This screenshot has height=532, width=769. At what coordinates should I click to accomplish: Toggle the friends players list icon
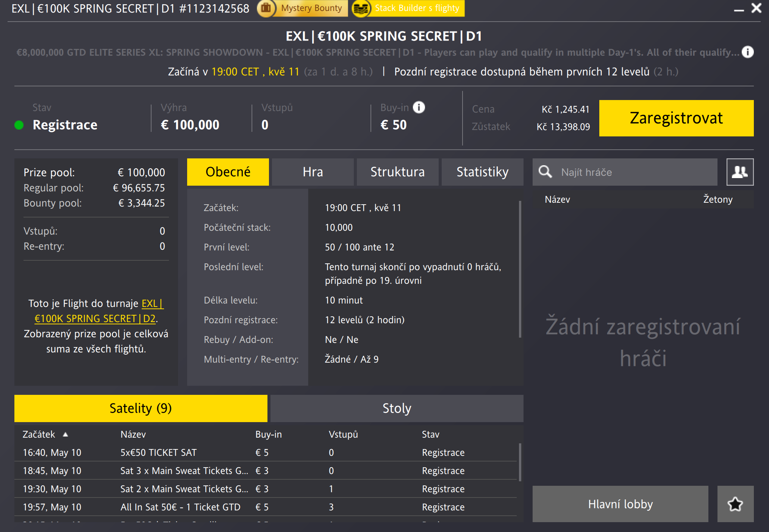point(739,172)
